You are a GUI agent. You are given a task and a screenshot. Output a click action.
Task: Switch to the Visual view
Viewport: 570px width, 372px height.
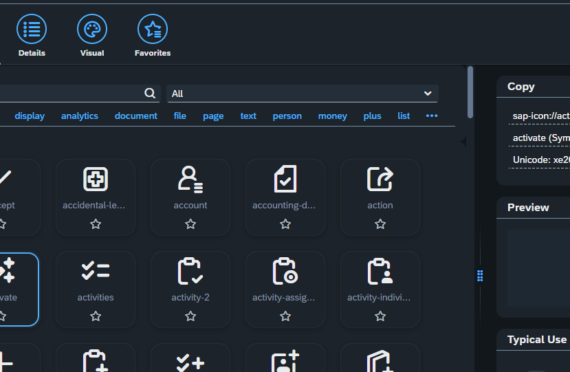(x=92, y=36)
